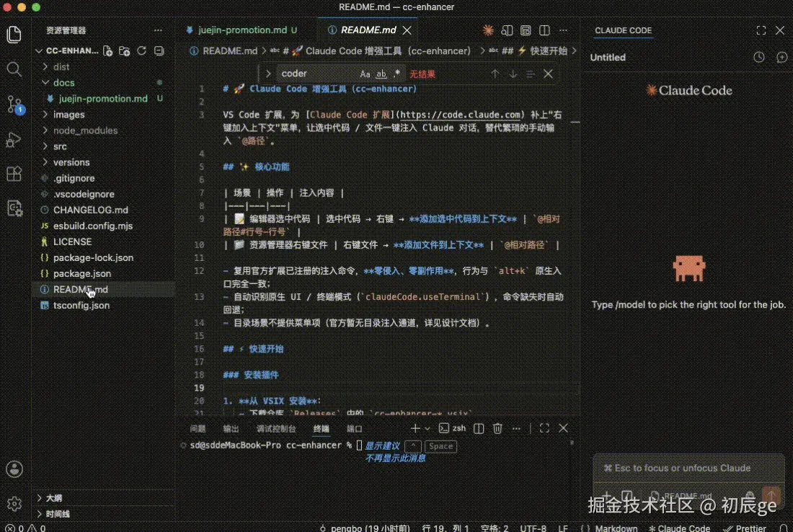Split the terminal pane
The height and width of the screenshot is (532, 793).
coord(479,428)
